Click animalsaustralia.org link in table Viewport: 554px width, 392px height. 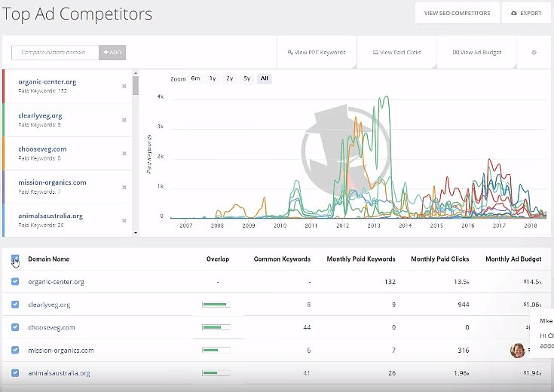(x=59, y=373)
